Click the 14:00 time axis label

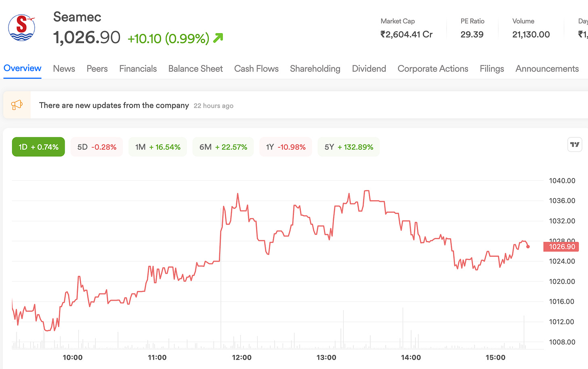411,358
